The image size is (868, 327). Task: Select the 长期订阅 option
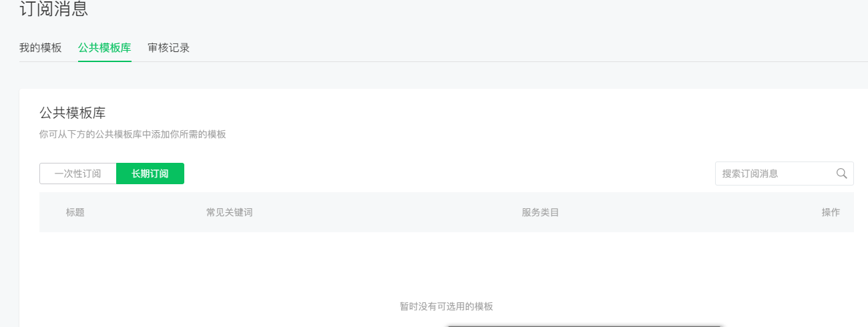point(150,174)
